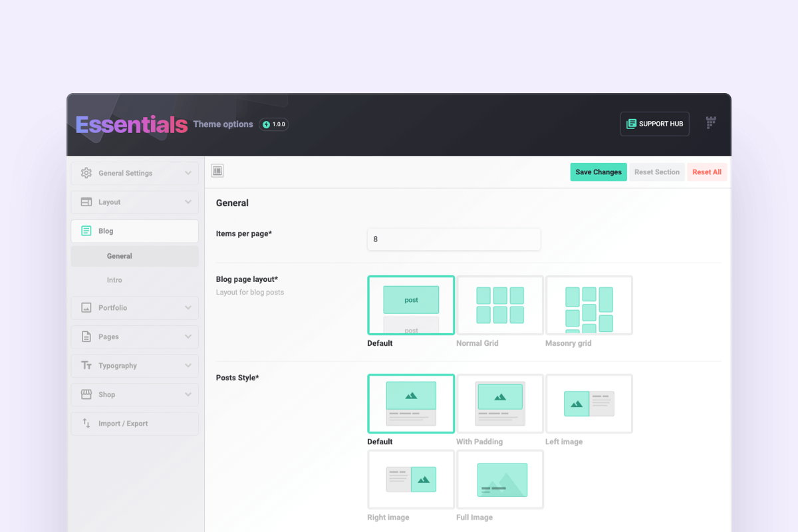Click the crown icon in the header
The image size is (798, 532).
[x=710, y=124]
